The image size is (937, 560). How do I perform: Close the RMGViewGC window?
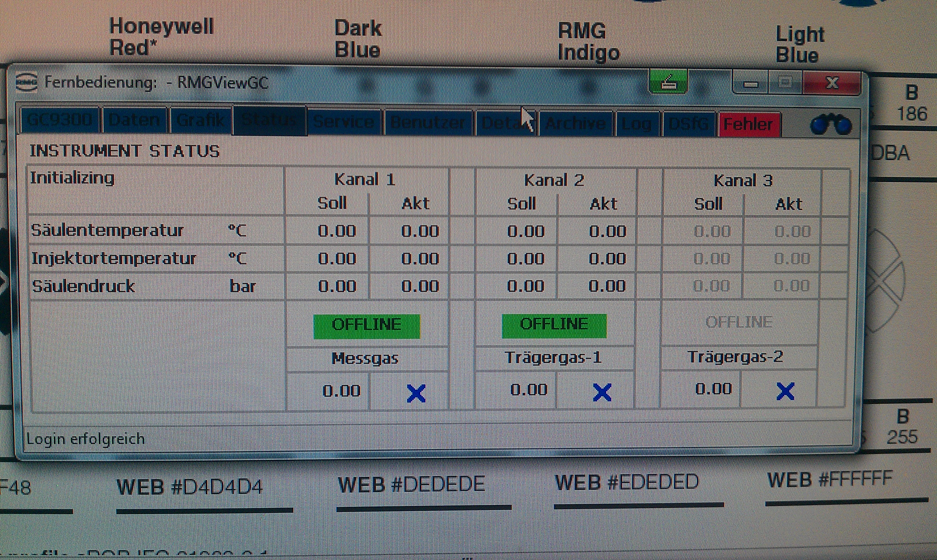pyautogui.click(x=832, y=82)
